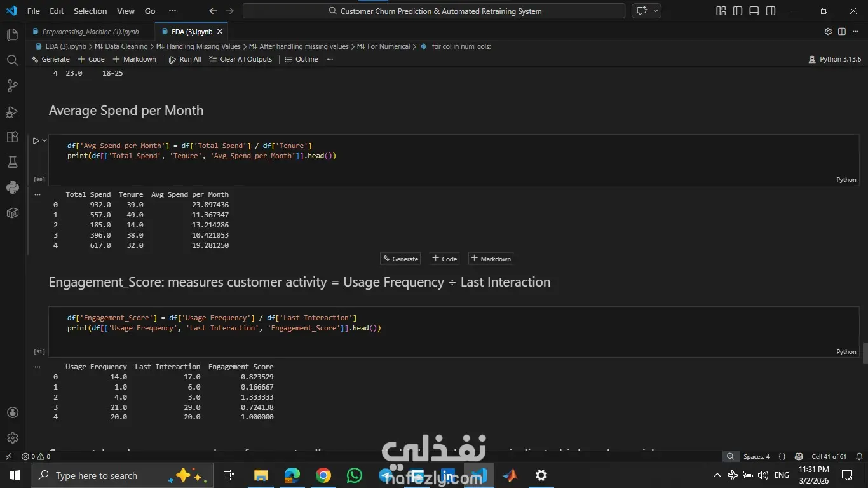
Task: Open the editor tab bar more actions ellipsis
Action: (857, 32)
